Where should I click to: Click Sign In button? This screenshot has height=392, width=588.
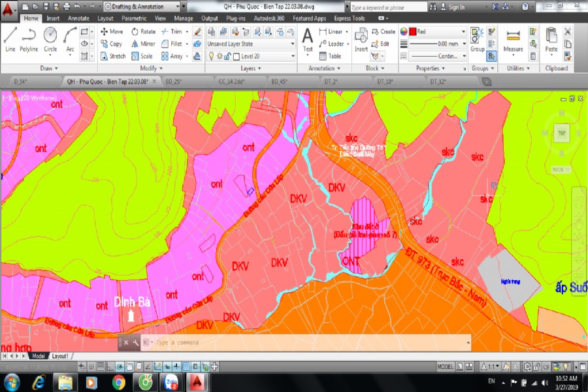point(453,7)
